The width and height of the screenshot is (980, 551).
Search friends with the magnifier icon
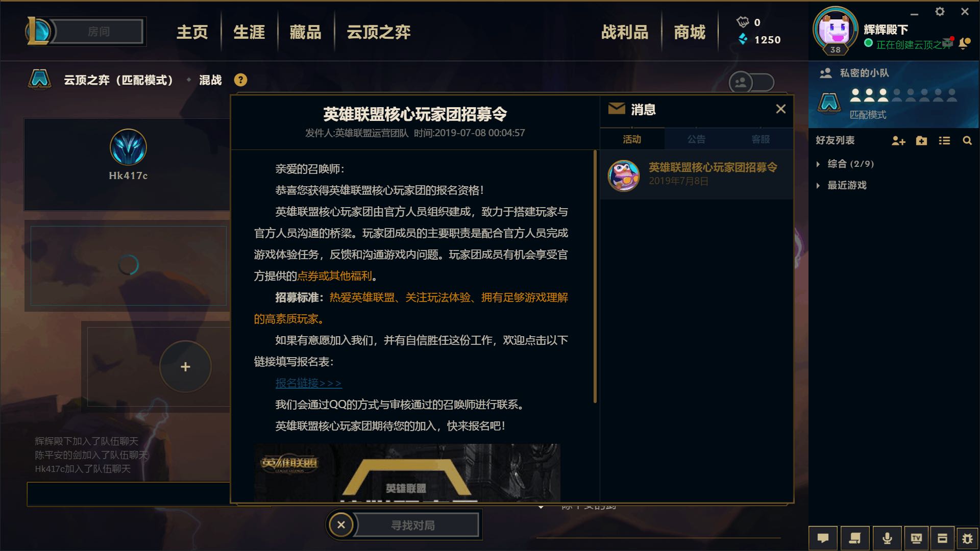tap(967, 141)
